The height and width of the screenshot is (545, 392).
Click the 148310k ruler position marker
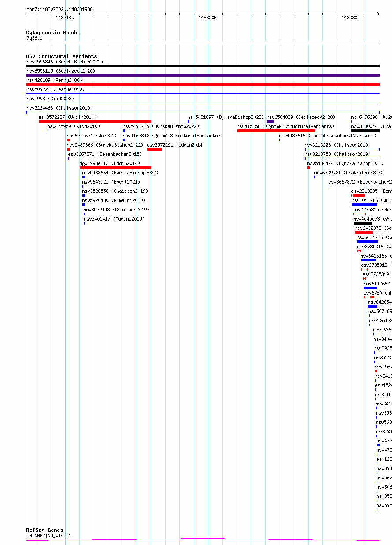pyautogui.click(x=65, y=18)
